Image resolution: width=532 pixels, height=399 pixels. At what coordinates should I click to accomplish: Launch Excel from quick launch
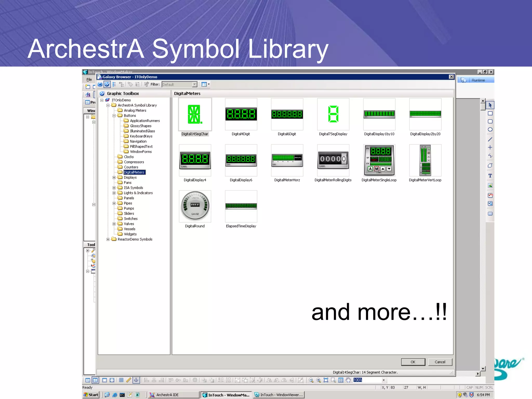[137, 395]
